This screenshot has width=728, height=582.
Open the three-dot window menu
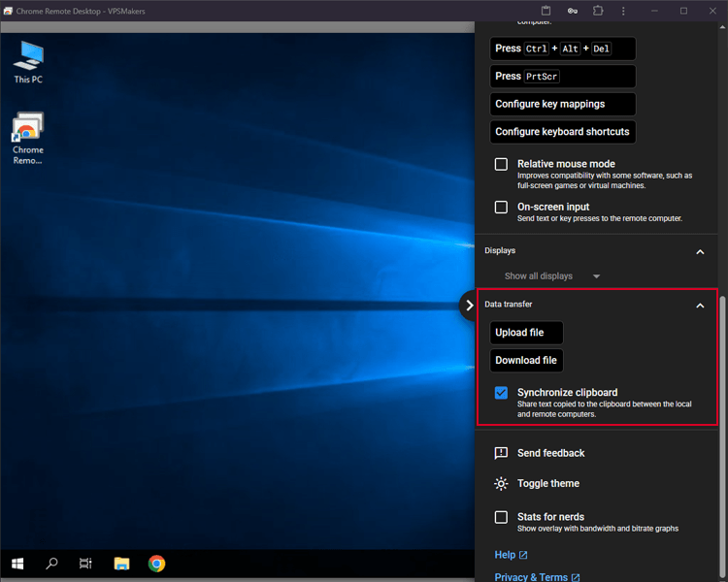(623, 11)
